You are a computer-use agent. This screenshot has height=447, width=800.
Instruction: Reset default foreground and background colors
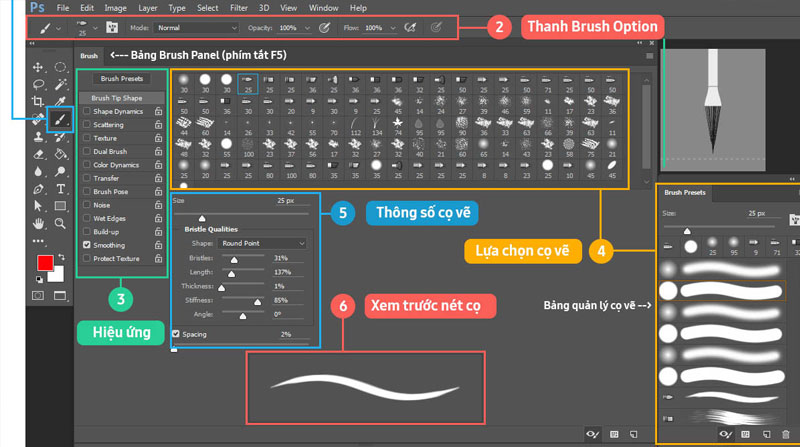tap(39, 279)
